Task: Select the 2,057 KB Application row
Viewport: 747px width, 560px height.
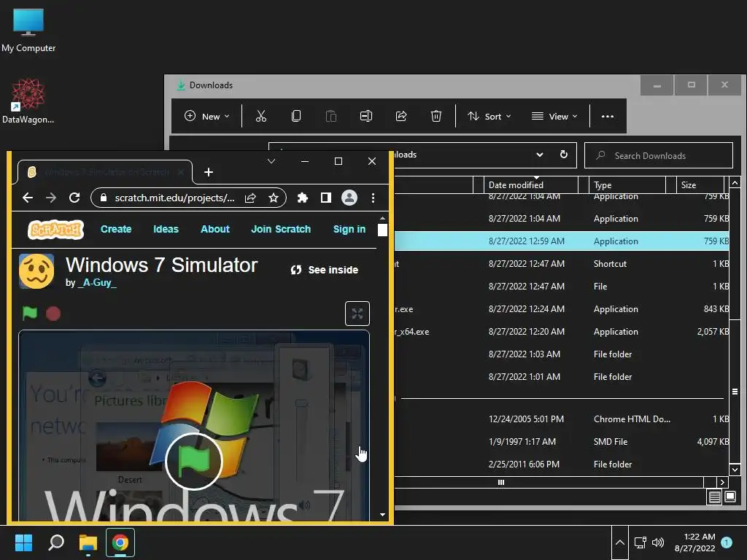Action: pos(561,332)
